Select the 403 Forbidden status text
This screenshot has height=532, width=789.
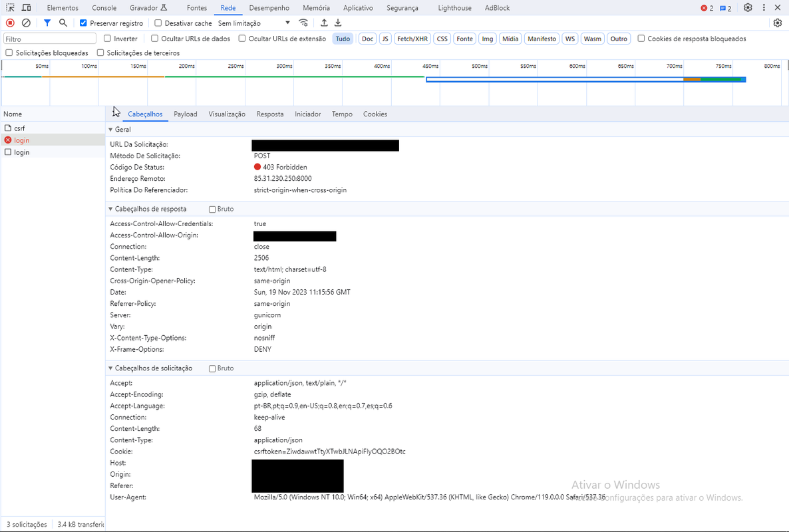click(285, 167)
